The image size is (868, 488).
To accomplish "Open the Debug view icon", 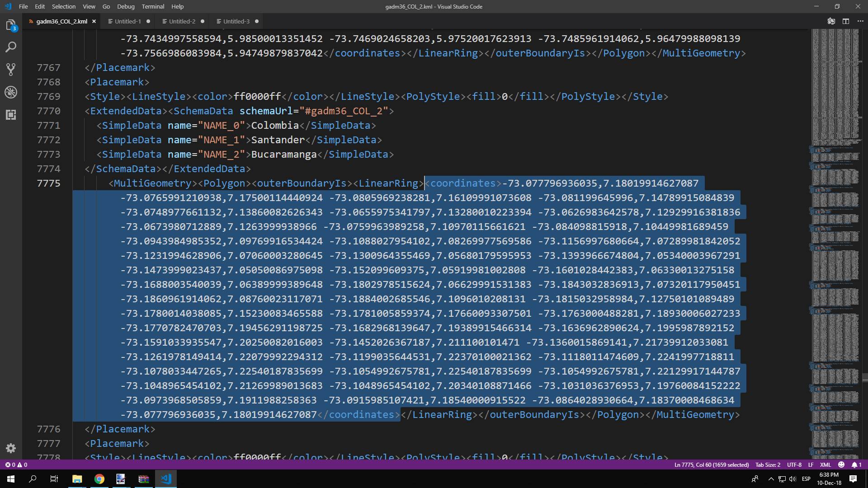I will tap(11, 92).
